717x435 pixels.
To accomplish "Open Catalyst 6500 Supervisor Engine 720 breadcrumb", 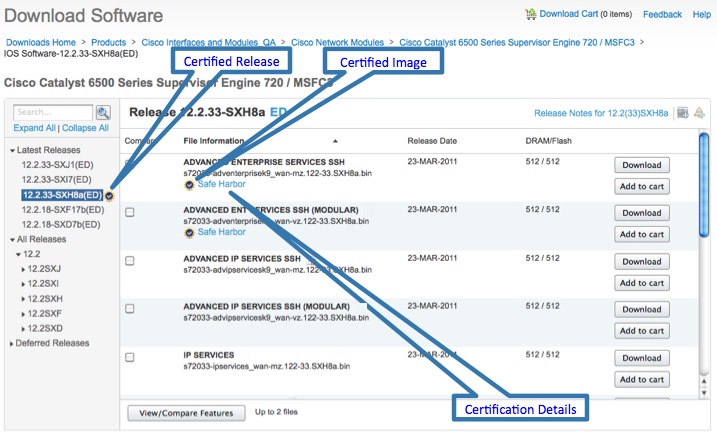I will [517, 43].
